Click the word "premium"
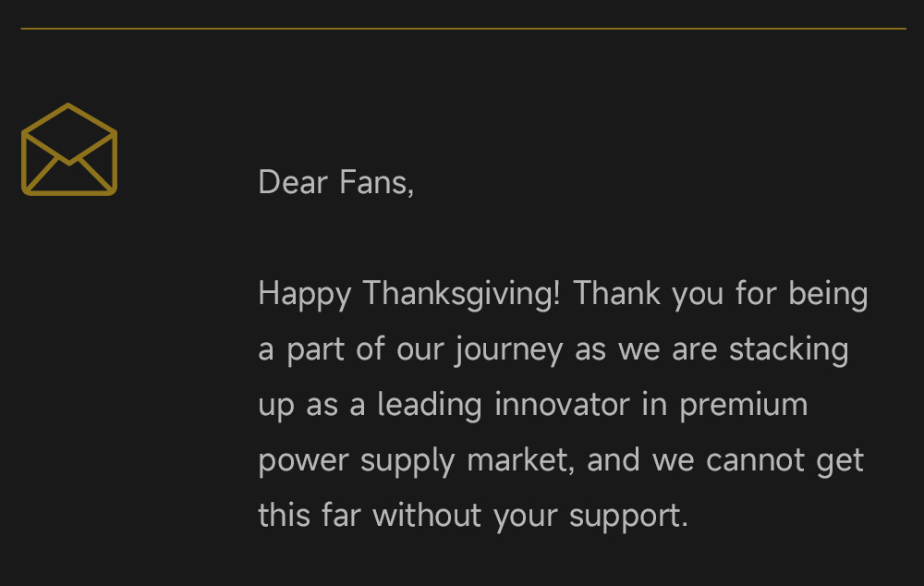 (743, 405)
